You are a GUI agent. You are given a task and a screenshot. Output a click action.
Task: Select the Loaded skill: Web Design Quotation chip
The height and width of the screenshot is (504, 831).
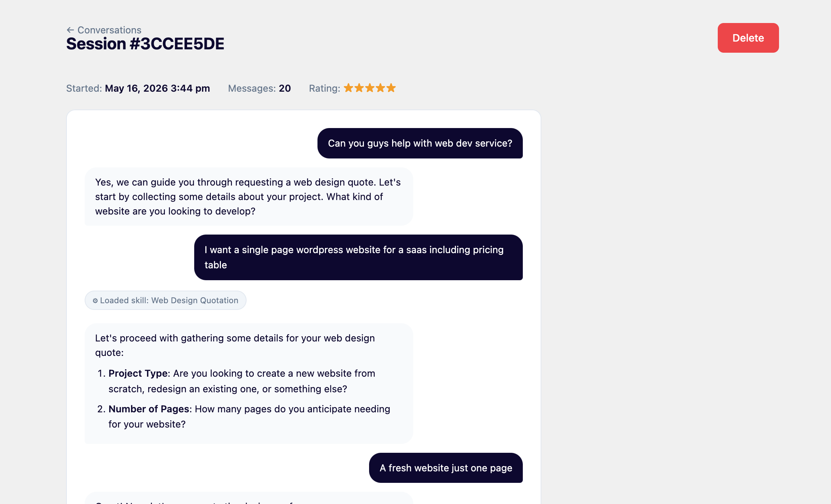[x=166, y=300]
